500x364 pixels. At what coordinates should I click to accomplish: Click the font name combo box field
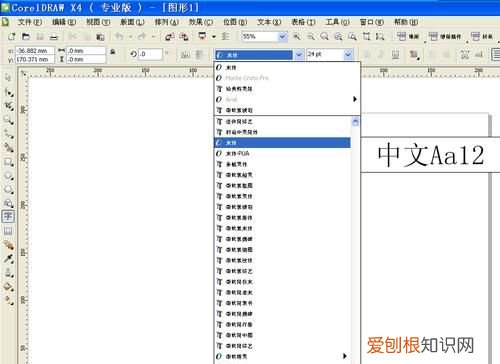tap(254, 55)
